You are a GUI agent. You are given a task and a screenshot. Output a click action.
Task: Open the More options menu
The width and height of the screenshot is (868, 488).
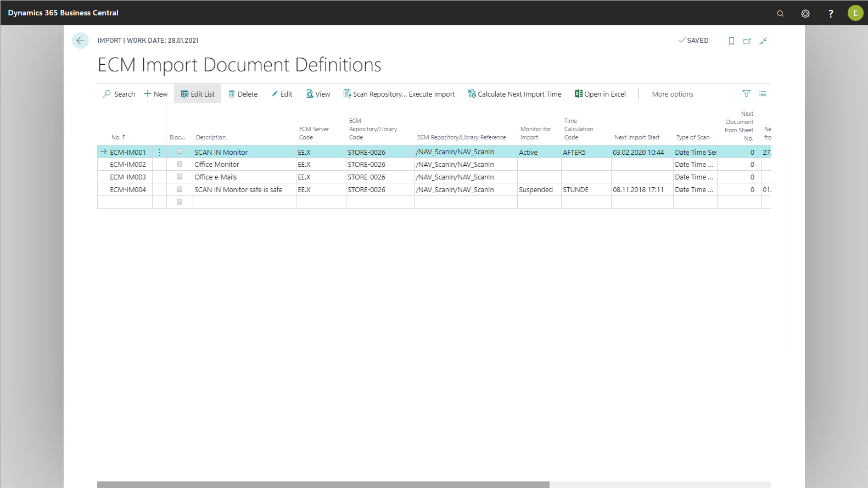[672, 94]
